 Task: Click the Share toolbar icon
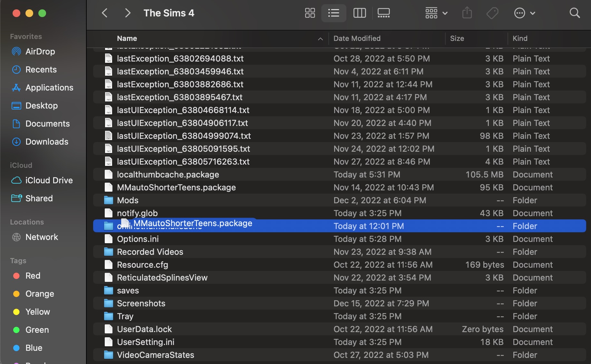pyautogui.click(x=467, y=13)
